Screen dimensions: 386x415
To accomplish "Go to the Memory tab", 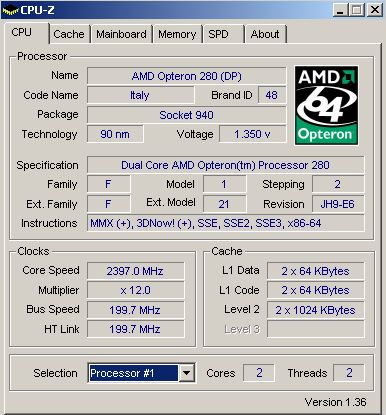I will coord(177,34).
